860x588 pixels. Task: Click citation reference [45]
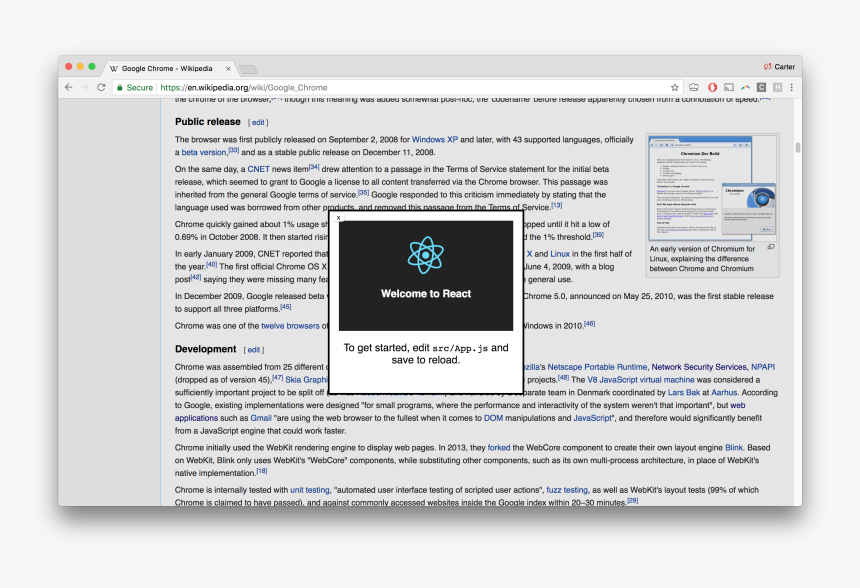pos(286,307)
